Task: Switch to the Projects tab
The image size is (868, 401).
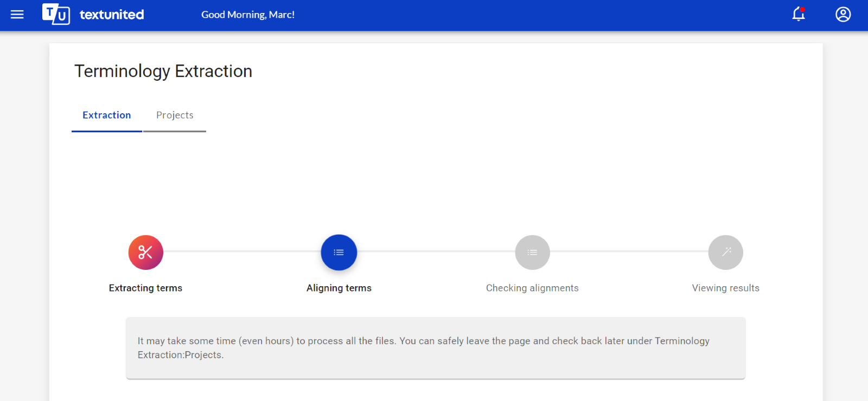Action: click(x=175, y=115)
